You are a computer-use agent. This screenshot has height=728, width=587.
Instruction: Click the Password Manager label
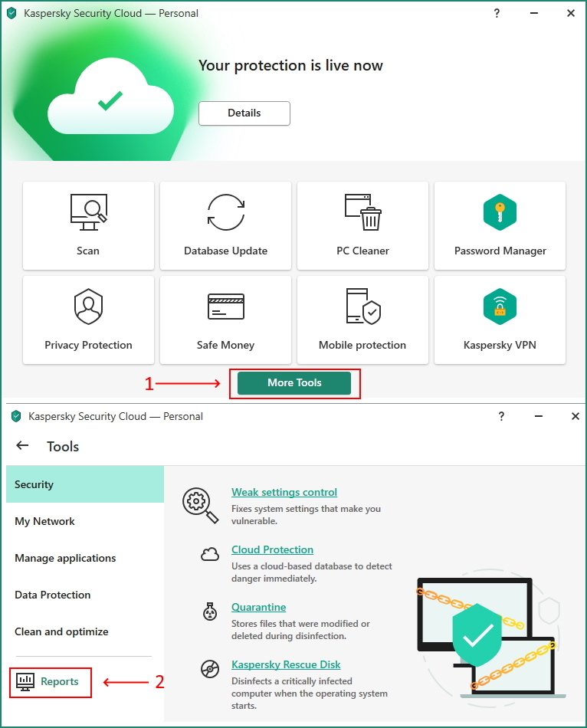click(x=500, y=251)
